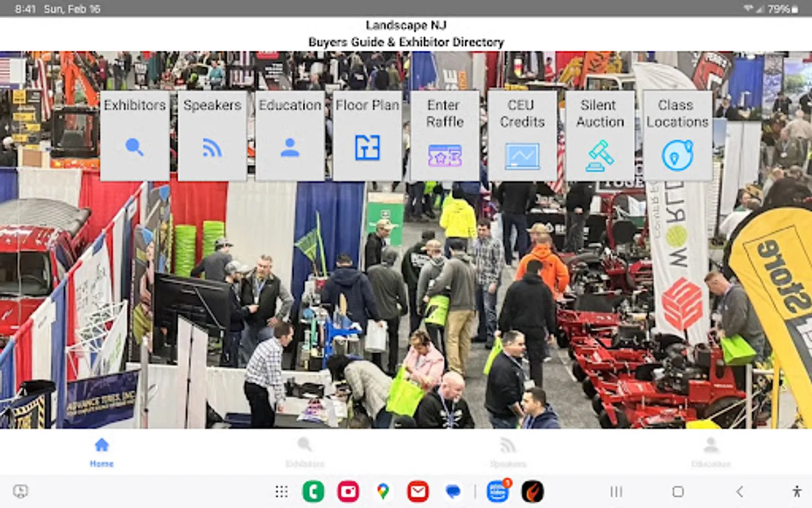Open the Samsung Messages app from taskbar
The height and width of the screenshot is (508, 812).
tap(454, 491)
